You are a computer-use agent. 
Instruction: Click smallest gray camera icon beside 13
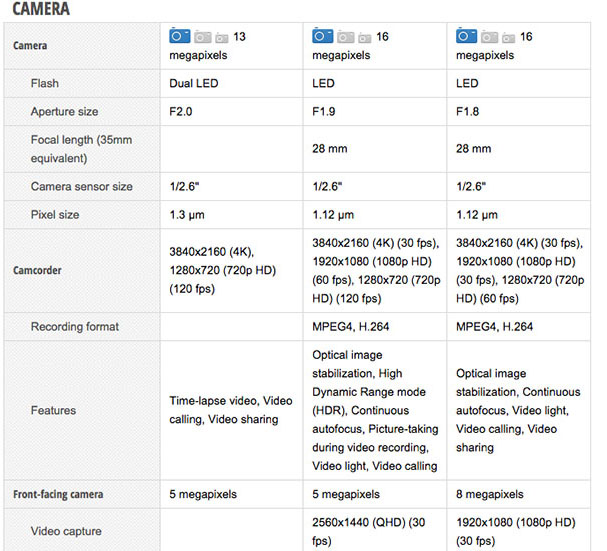tap(222, 38)
